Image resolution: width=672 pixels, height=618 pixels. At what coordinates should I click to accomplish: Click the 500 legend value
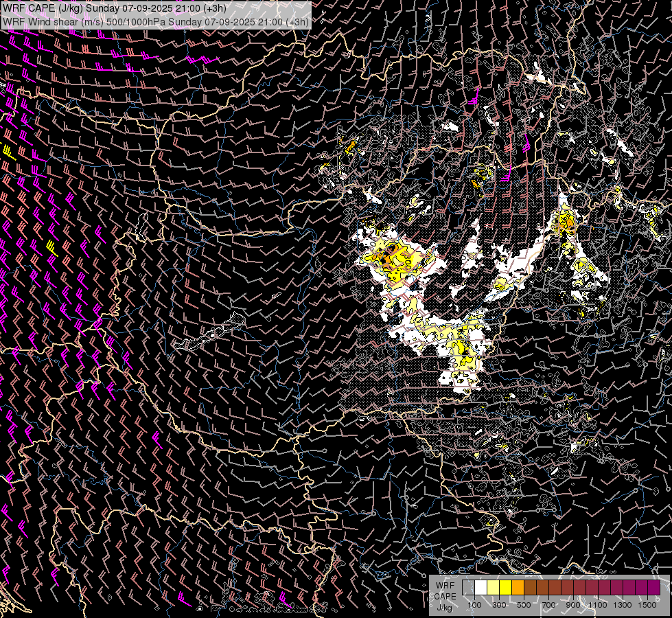(524, 605)
